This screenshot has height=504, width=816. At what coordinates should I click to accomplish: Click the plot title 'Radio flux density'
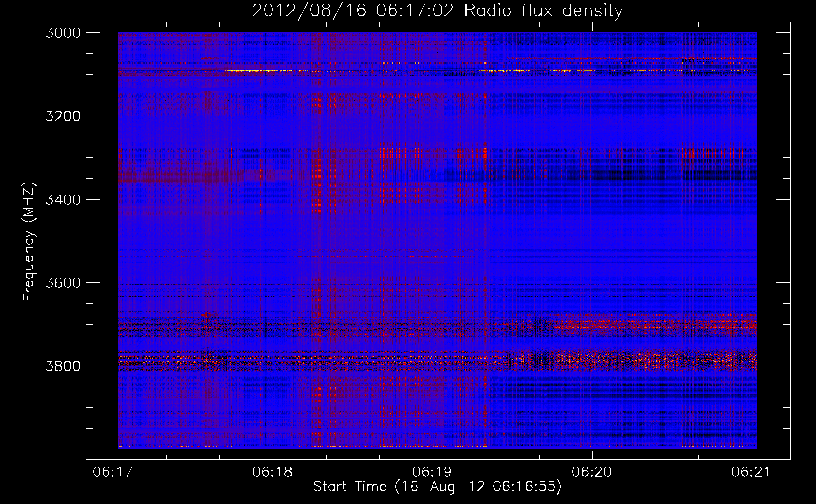[544, 11]
